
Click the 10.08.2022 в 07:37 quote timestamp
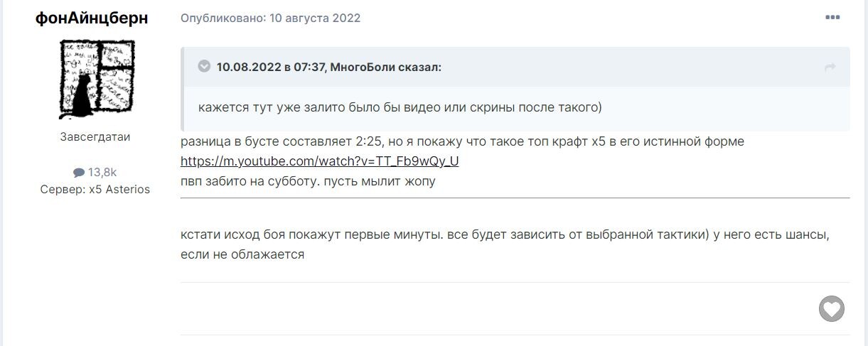271,67
